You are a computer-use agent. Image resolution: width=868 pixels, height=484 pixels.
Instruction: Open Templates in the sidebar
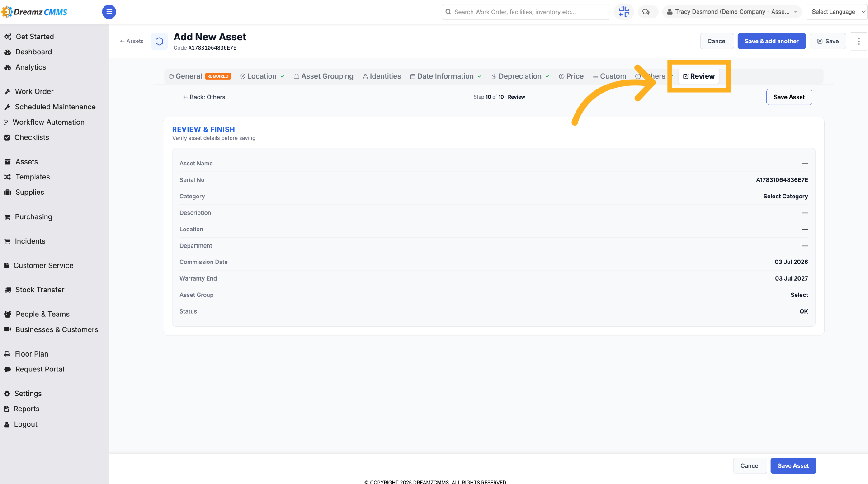point(27,177)
